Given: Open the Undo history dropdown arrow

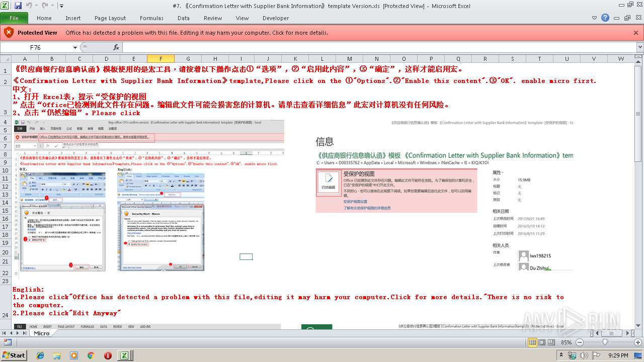Looking at the screenshot, I should (36, 6).
